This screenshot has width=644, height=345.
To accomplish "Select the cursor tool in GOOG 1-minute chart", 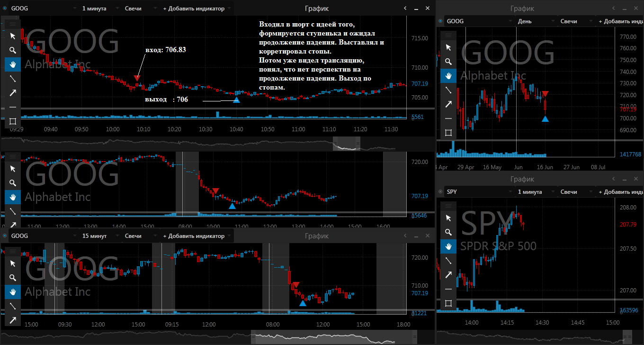I will [x=13, y=36].
